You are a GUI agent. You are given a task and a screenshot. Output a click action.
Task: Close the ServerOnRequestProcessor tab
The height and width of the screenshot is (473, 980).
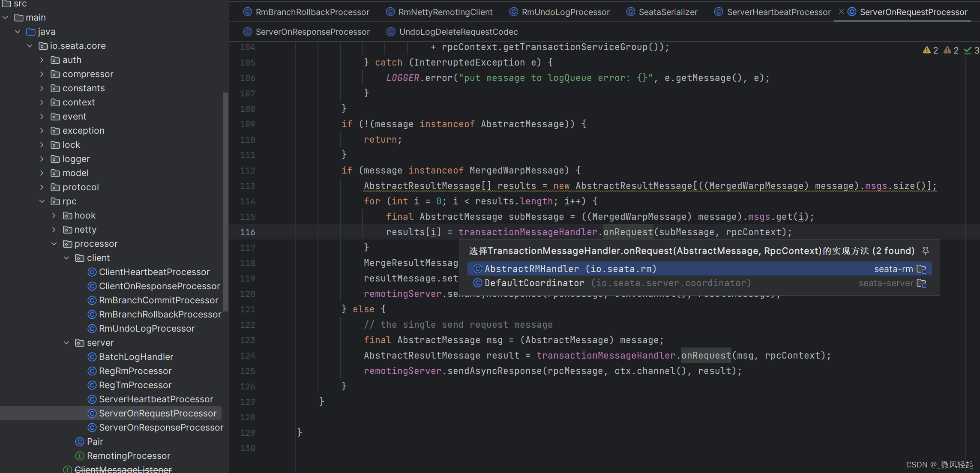841,12
